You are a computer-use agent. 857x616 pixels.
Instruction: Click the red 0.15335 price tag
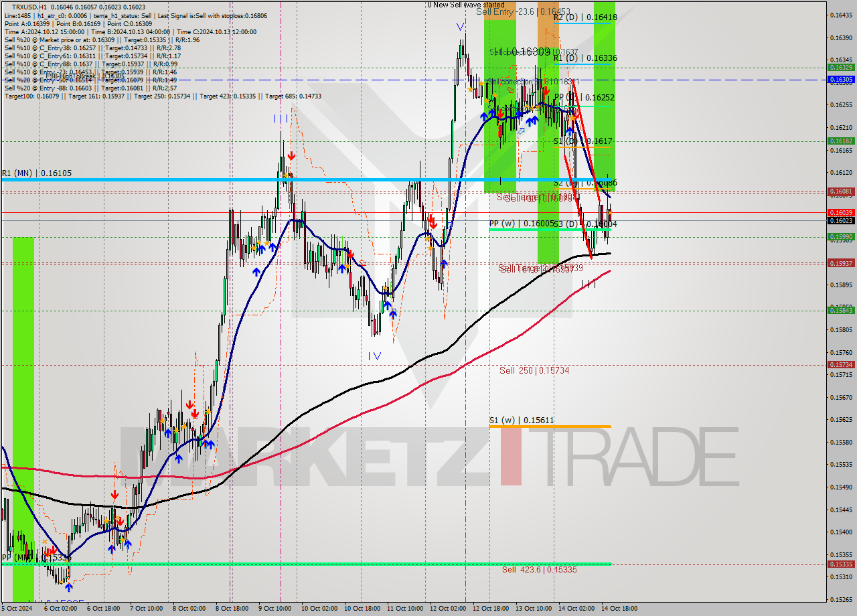tap(841, 564)
